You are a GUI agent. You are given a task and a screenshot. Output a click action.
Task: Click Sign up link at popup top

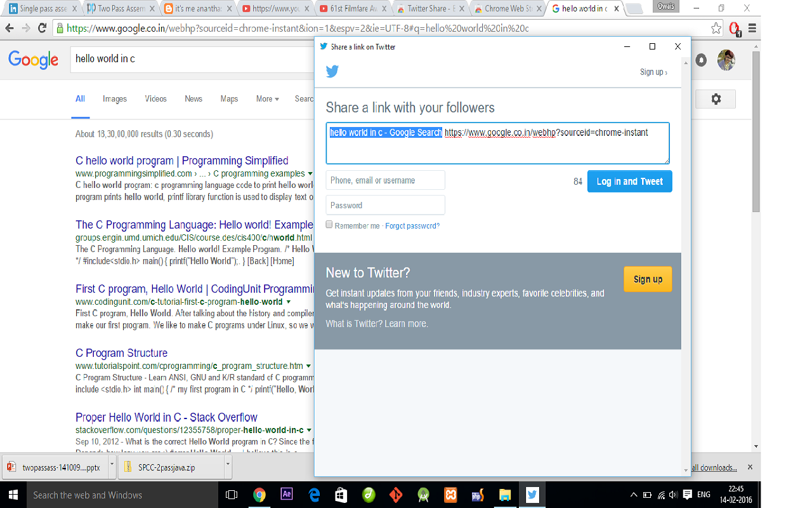click(x=653, y=72)
